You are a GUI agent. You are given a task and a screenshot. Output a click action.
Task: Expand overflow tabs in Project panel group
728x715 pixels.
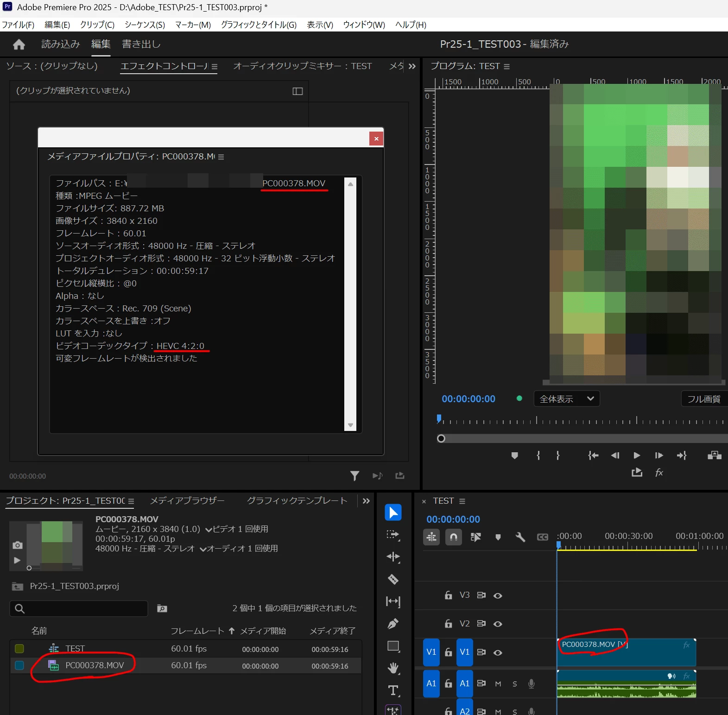(366, 501)
